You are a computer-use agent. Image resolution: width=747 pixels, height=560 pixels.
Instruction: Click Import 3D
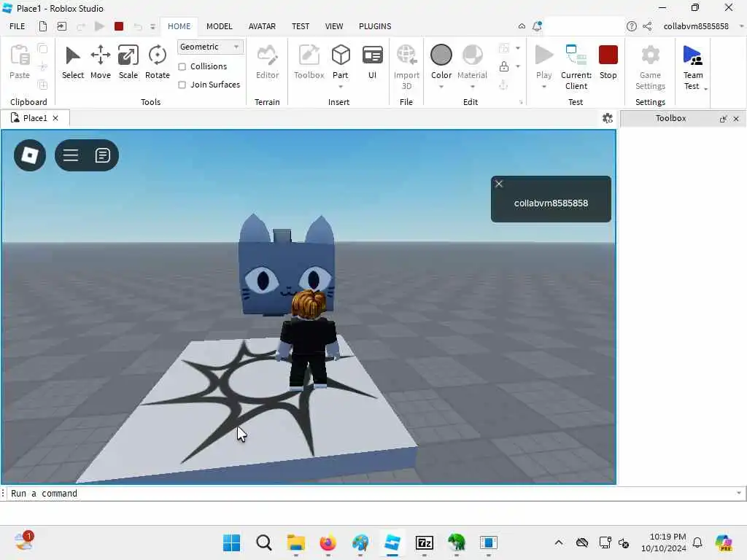click(406, 66)
